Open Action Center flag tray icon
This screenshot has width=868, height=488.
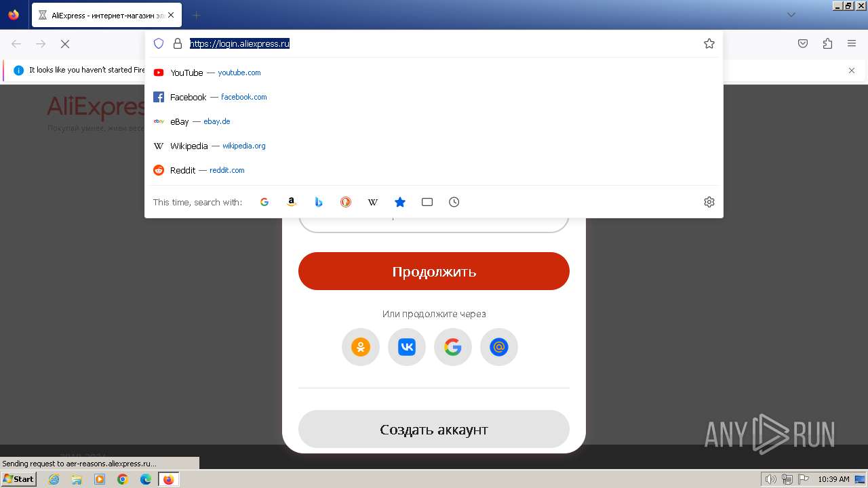point(803,479)
